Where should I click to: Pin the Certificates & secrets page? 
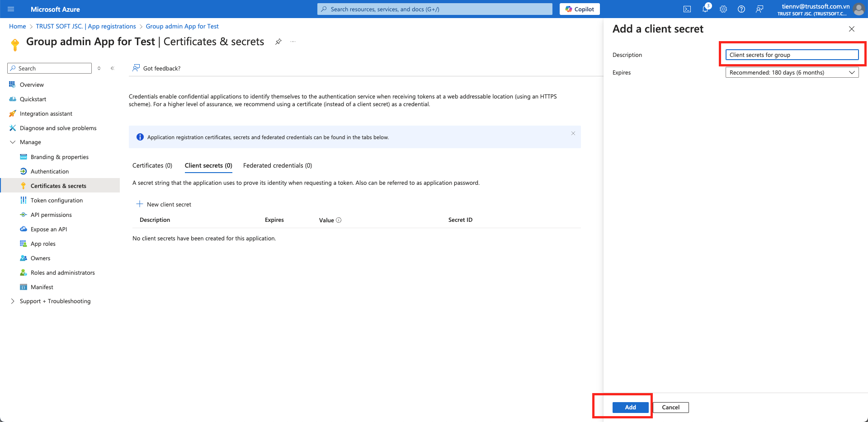(x=278, y=42)
